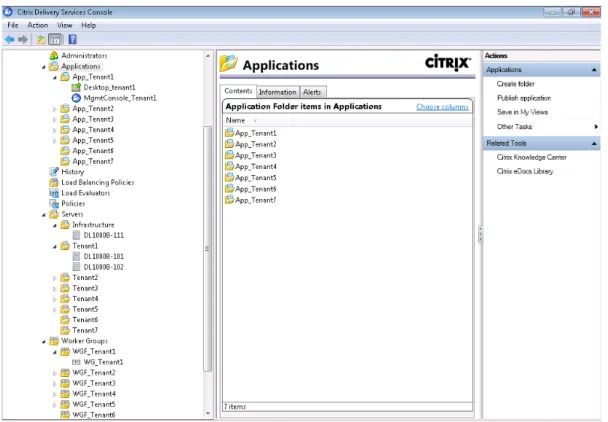Click the Citrix Delivery Services Console title icon
The image size is (608, 422).
[8, 12]
